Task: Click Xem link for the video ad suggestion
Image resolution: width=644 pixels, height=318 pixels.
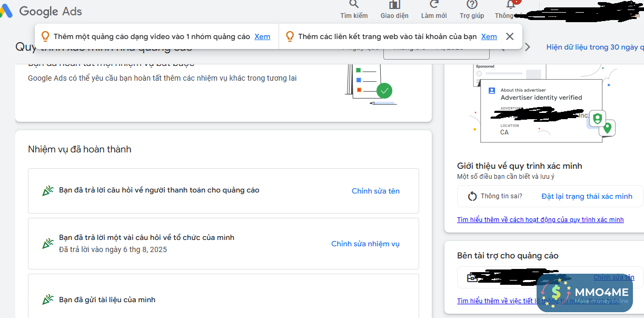Action: (x=262, y=36)
